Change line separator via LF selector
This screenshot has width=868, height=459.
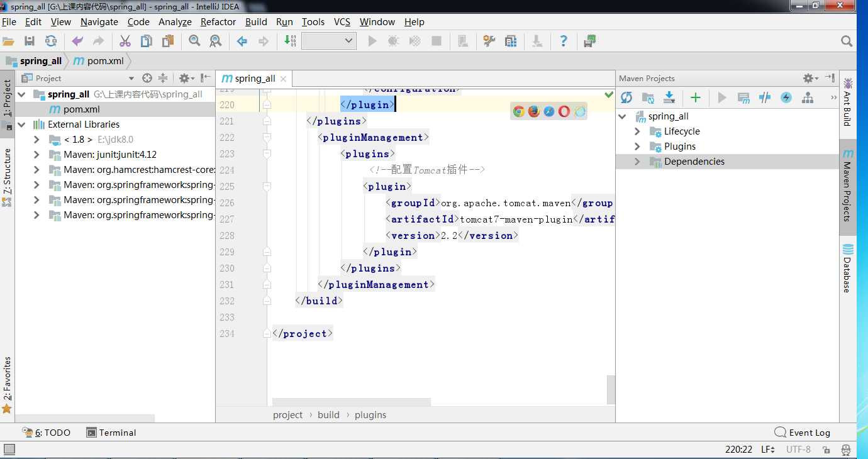pyautogui.click(x=768, y=450)
